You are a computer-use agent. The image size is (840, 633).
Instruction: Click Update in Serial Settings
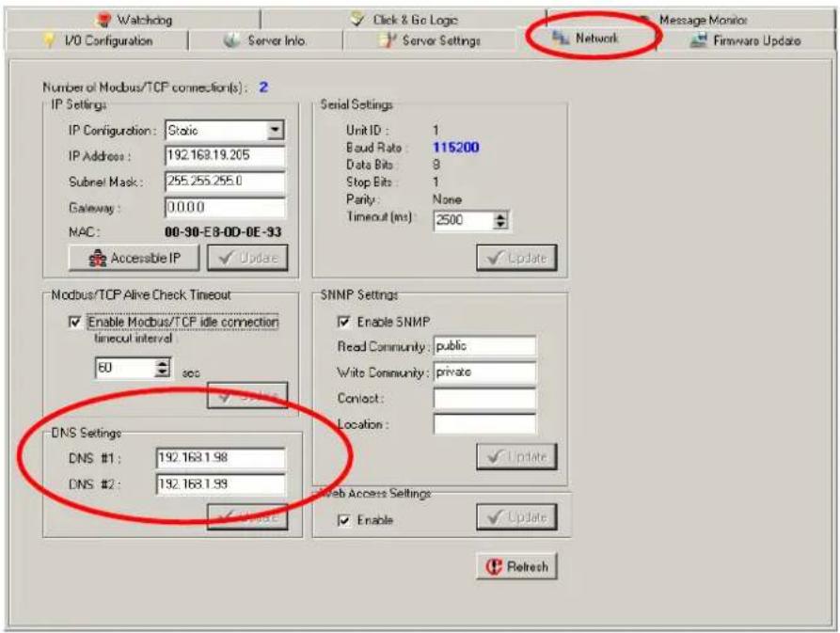(x=516, y=258)
